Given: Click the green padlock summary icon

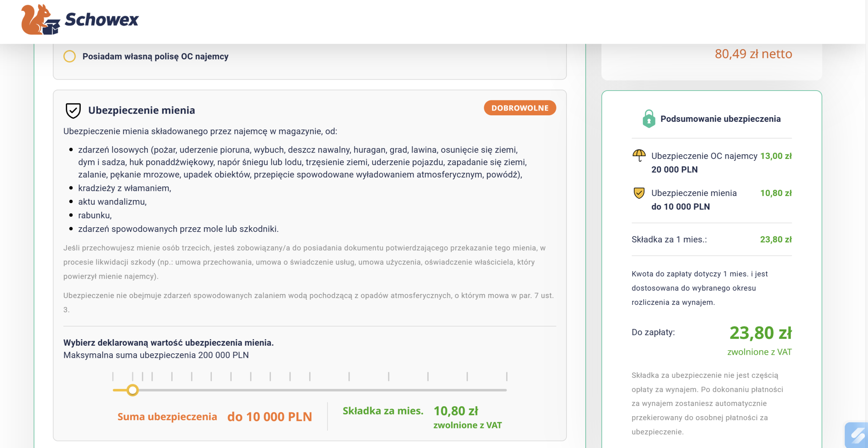Looking at the screenshot, I should 649,119.
